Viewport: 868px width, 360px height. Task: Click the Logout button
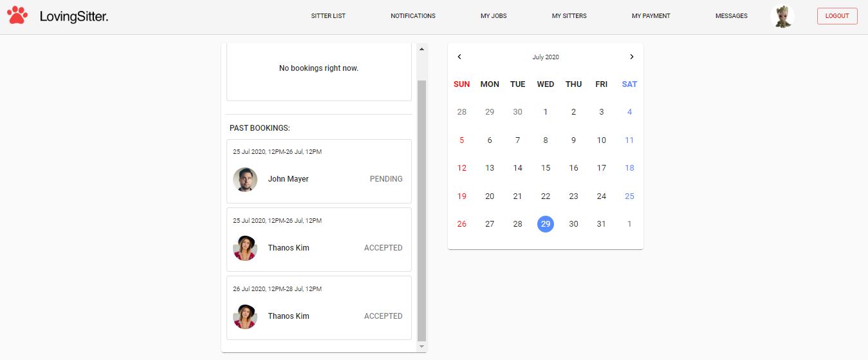click(x=837, y=16)
